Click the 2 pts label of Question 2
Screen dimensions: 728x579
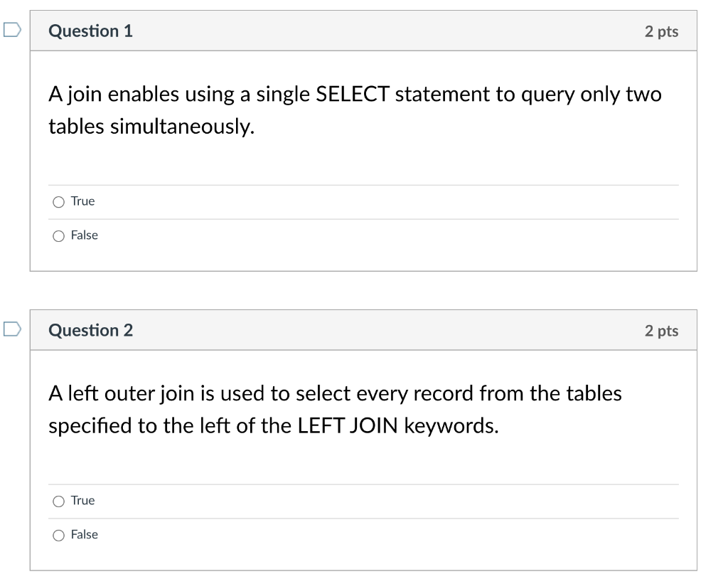click(661, 331)
